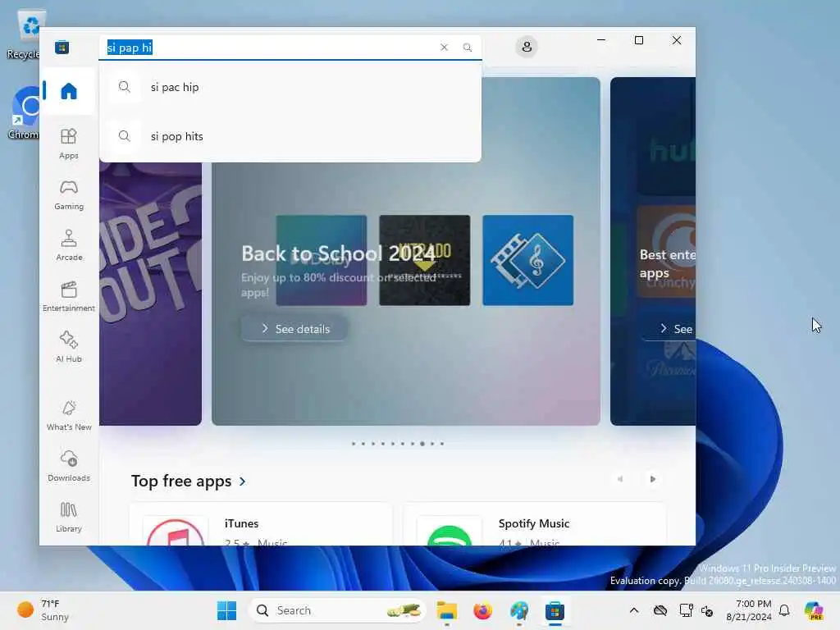This screenshot has width=840, height=630.
Task: Open the iTunes app listing
Action: 261,525
